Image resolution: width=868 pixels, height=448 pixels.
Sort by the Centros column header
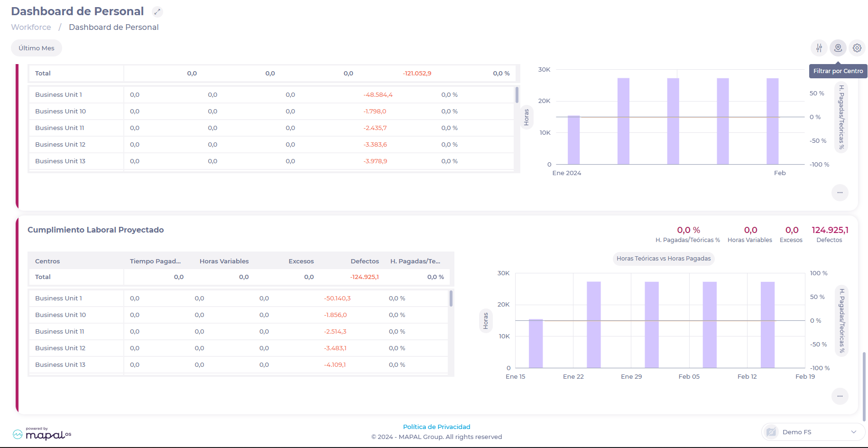(47, 261)
